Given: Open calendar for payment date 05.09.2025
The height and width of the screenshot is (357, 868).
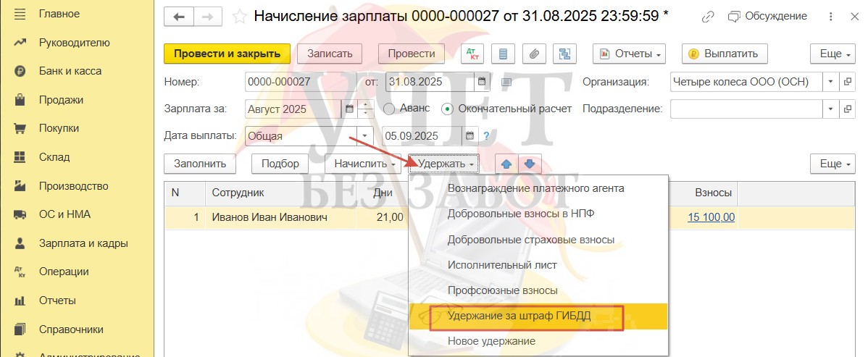Looking at the screenshot, I should tap(470, 135).
